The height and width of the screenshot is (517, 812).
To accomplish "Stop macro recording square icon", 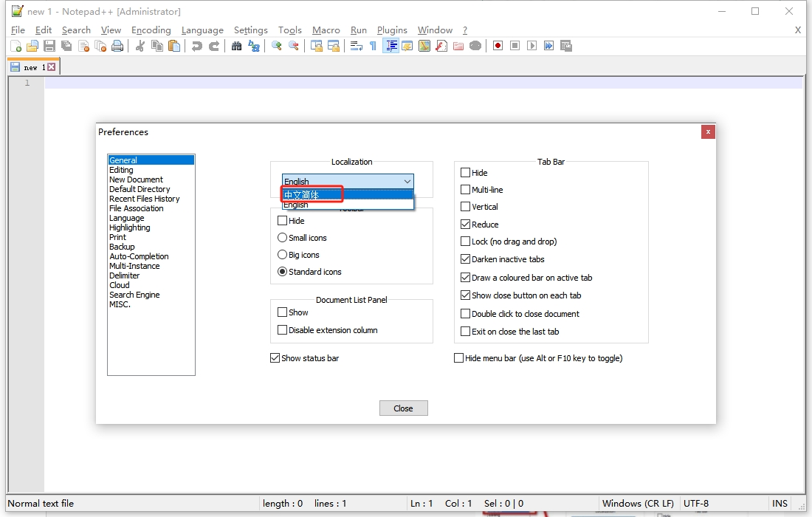I will pos(515,46).
